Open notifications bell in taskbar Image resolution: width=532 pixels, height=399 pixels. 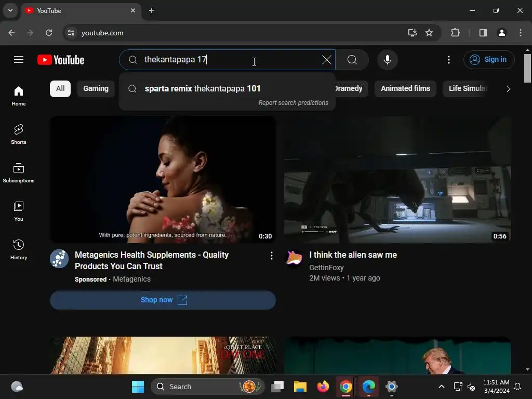(x=518, y=387)
